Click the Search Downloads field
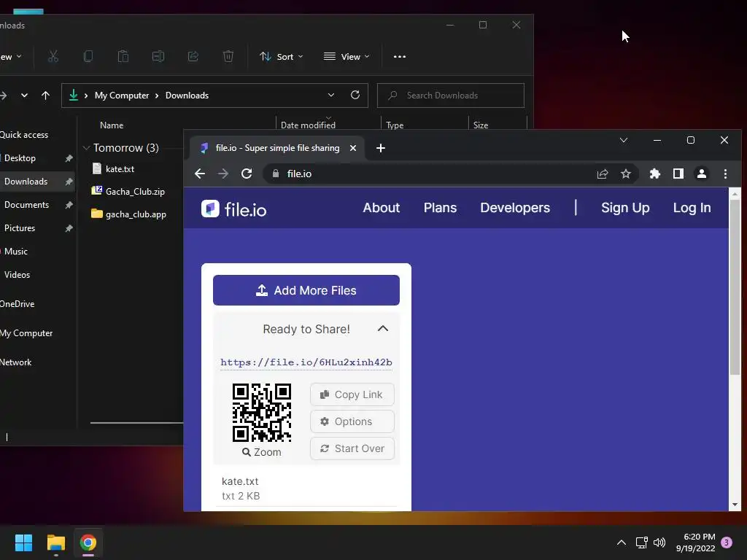Viewport: 747px width, 560px height. (x=451, y=96)
